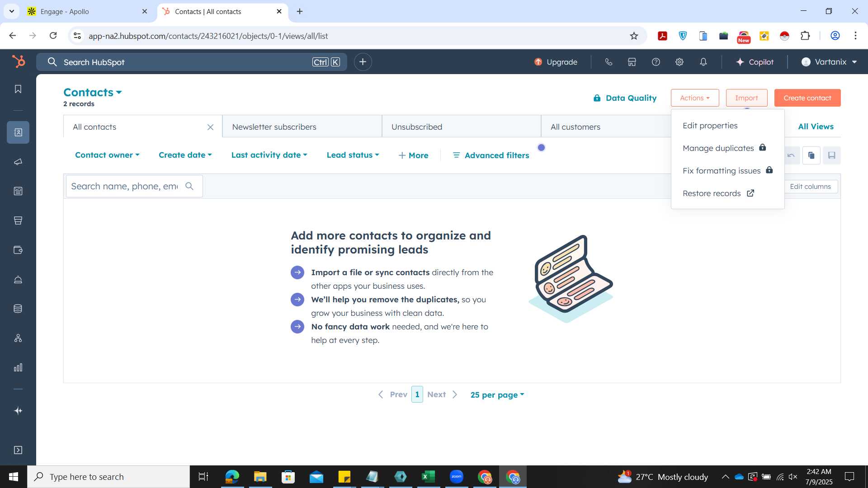
Task: Toggle the Actions dropdown button
Action: (695, 98)
